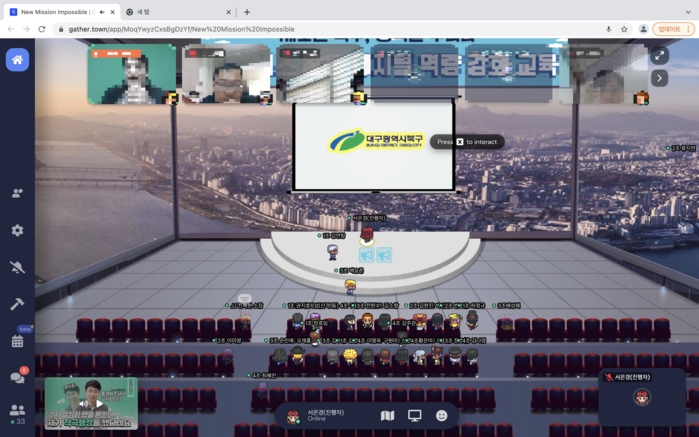
Task: Show the participants list with 33 online
Action: [17, 413]
